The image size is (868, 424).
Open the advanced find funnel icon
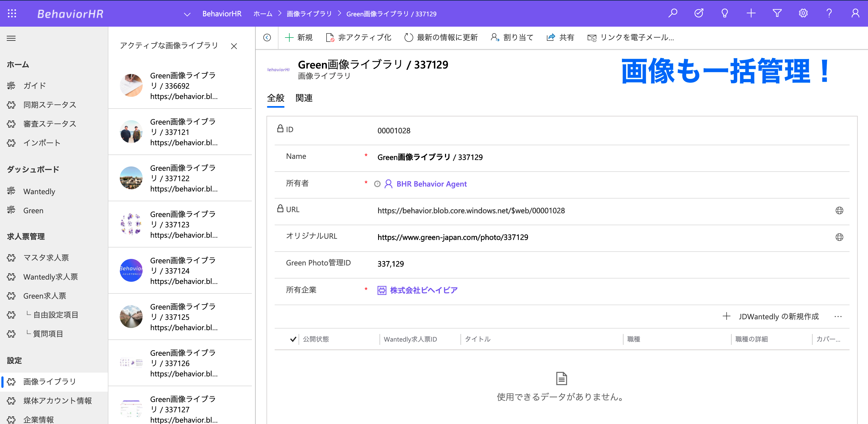click(777, 14)
